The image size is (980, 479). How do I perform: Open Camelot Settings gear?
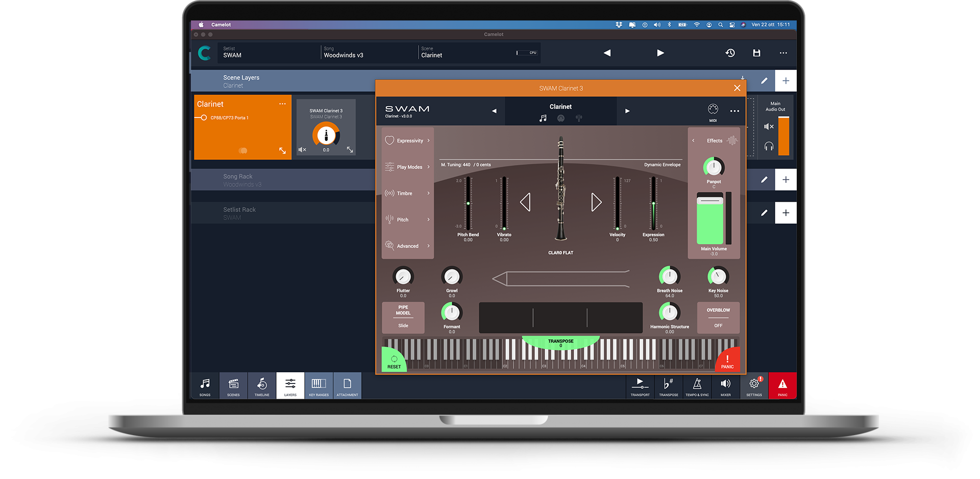pos(754,387)
